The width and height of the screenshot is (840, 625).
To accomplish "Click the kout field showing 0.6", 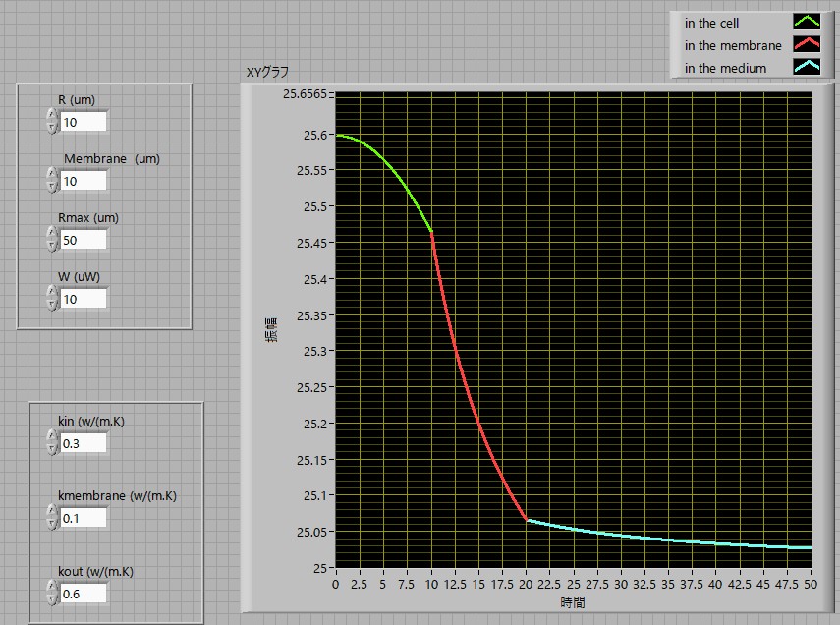I will [84, 594].
